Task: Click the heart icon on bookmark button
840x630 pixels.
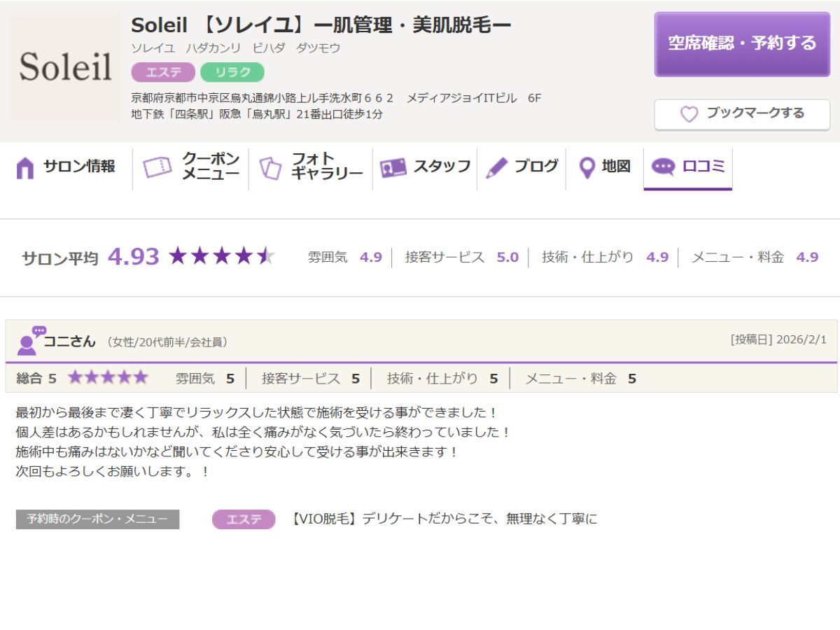Action: pyautogui.click(x=689, y=114)
